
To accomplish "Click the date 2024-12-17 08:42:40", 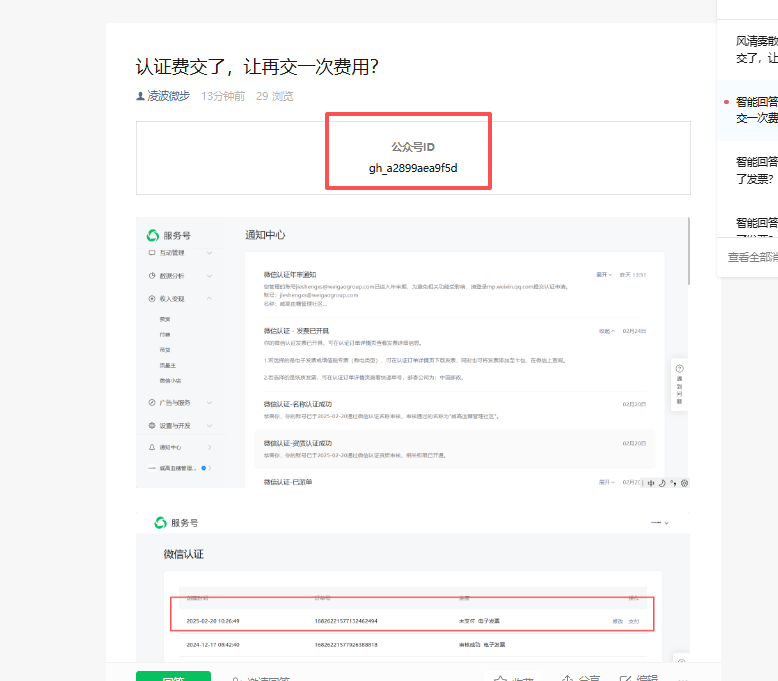I will tap(213, 645).
